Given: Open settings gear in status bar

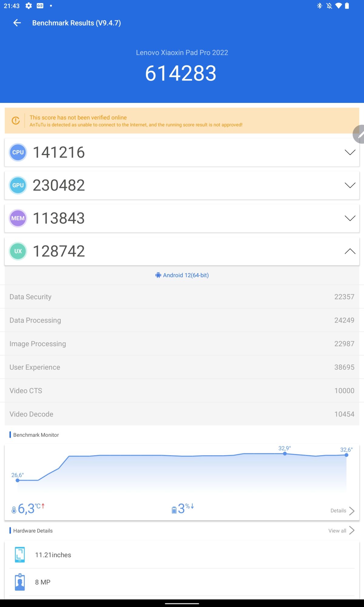Looking at the screenshot, I should point(29,6).
